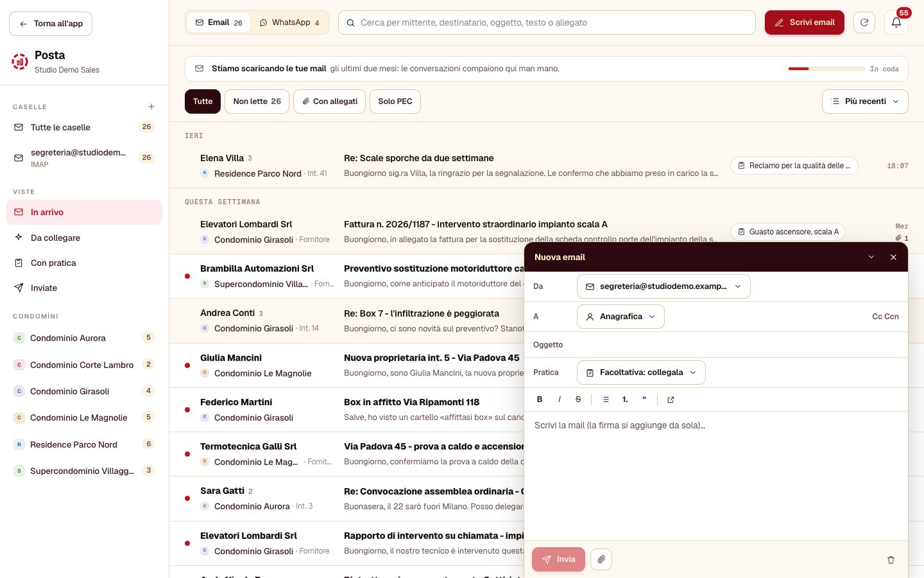Open the Pratica Facoltativa: collegala dropdown
The width and height of the screenshot is (924, 578).
(641, 372)
